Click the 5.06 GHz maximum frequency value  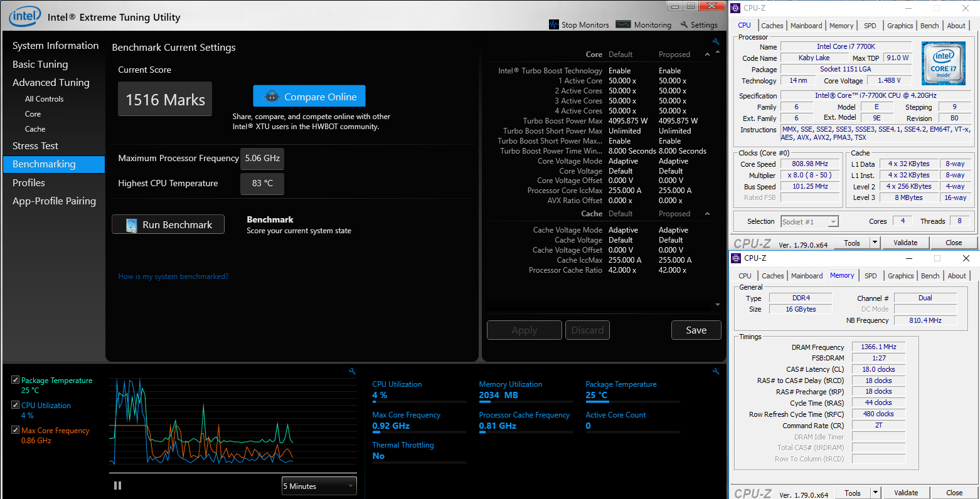pos(262,159)
